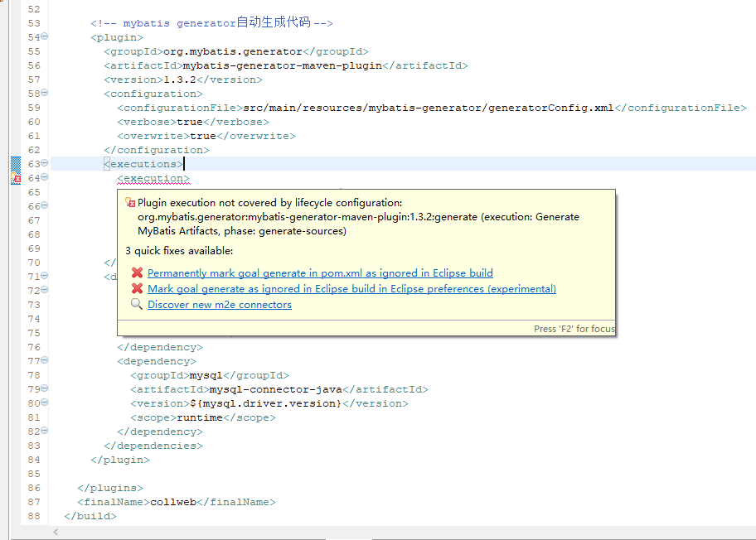Click mybatis-generator-maven-plugin artifactId text
Image resolution: width=756 pixels, height=540 pixels.
[x=283, y=65]
